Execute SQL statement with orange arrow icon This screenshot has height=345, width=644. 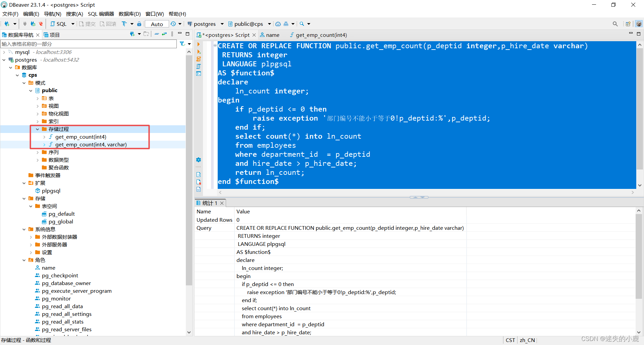199,45
